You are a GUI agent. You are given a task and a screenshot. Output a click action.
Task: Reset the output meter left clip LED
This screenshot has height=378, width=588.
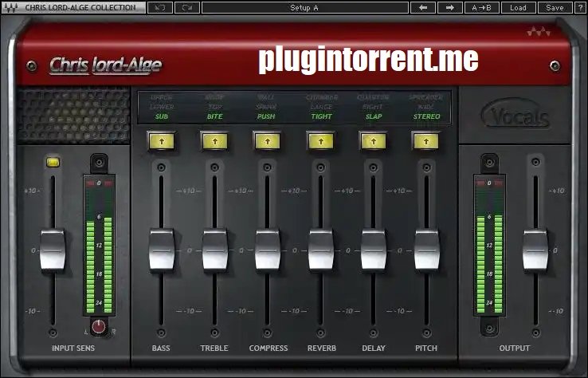click(x=480, y=183)
